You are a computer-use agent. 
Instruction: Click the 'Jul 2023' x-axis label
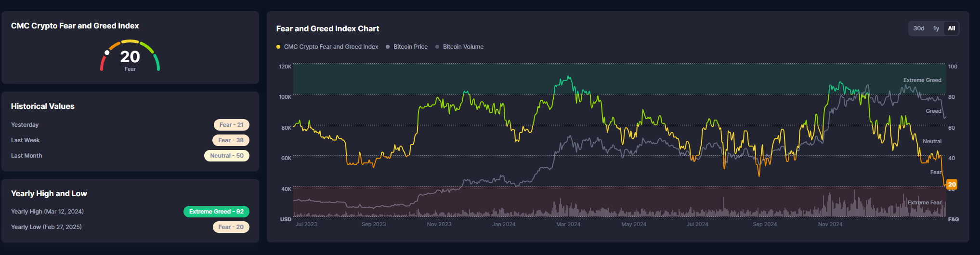(x=306, y=224)
